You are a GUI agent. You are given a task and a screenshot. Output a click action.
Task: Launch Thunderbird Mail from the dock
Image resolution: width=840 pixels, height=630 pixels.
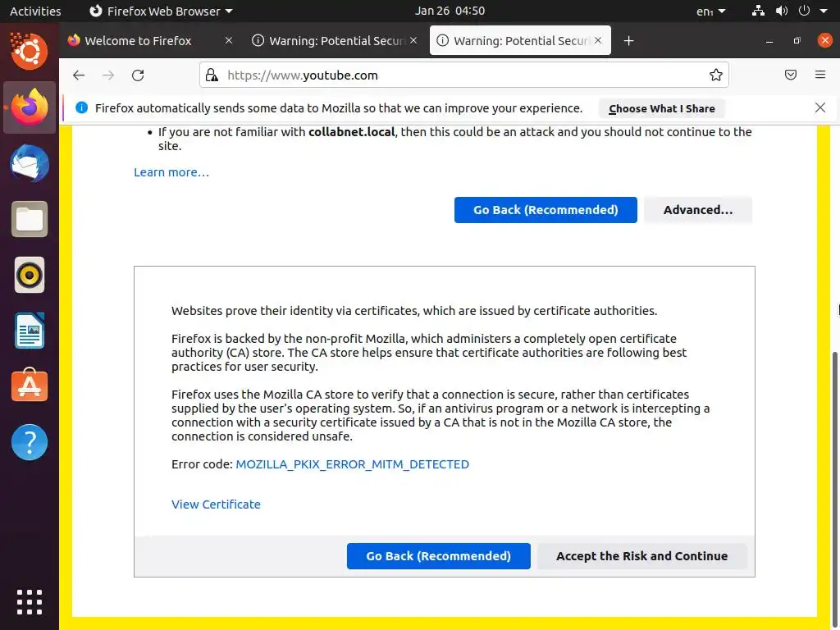click(30, 163)
